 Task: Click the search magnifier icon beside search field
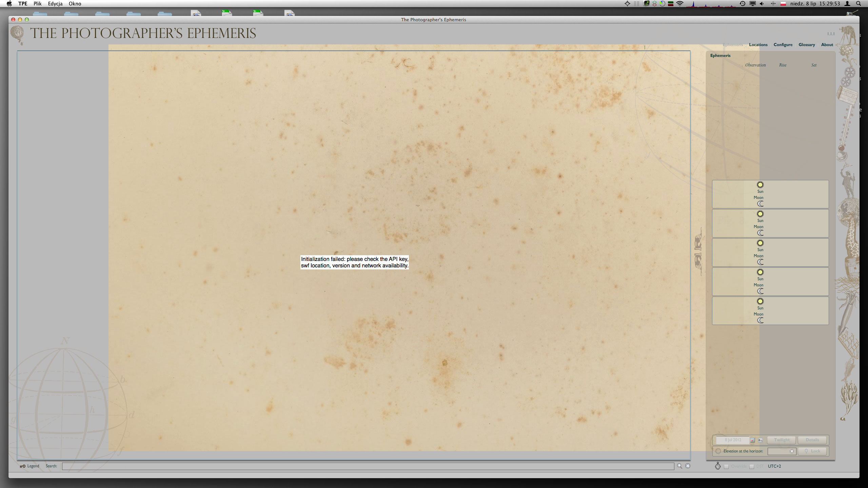pos(679,466)
